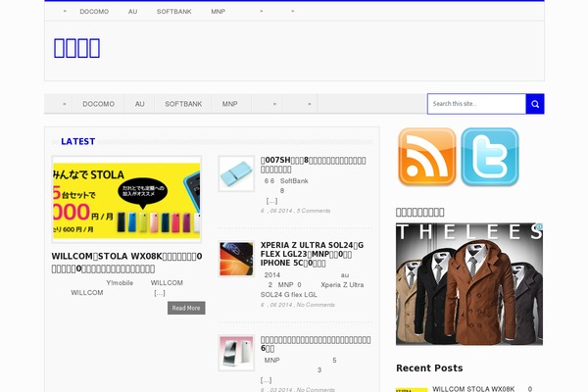Open the WILLCOM STOLA WX08K article headline

click(126, 263)
